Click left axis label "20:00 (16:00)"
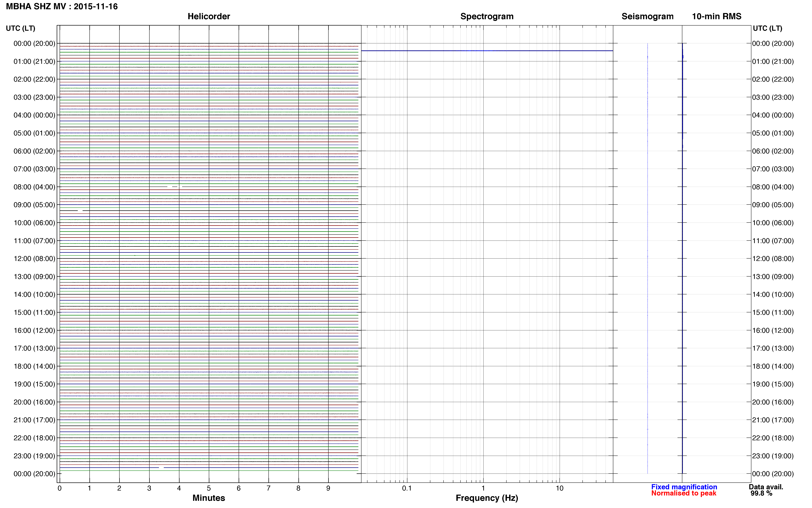Screen dimensions: 812x508 (x=34, y=402)
